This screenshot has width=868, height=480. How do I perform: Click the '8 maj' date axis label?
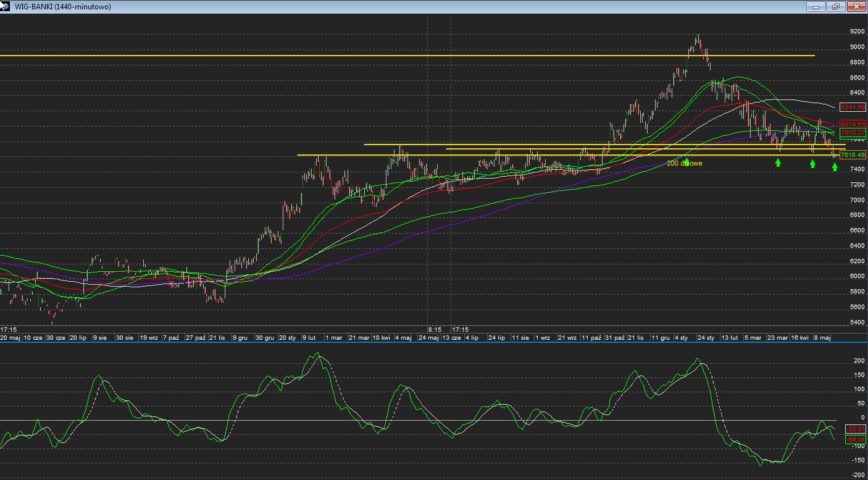point(822,338)
